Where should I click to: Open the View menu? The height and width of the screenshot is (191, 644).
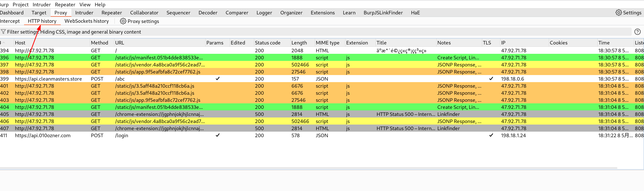click(85, 5)
